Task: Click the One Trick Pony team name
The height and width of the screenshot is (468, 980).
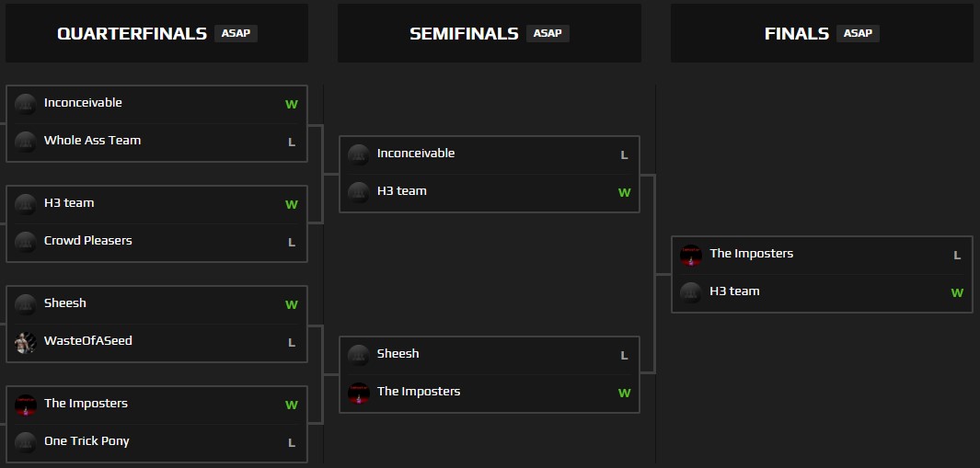Action: coord(86,441)
